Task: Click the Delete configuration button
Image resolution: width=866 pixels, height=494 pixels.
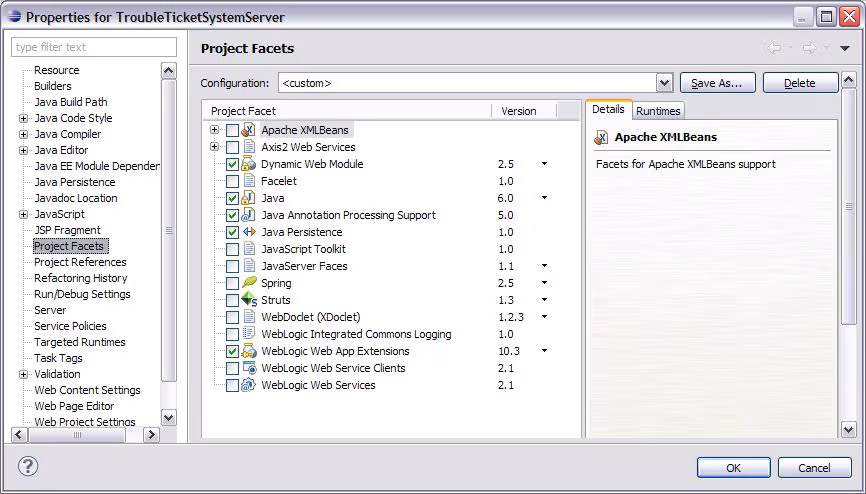Action: point(800,83)
